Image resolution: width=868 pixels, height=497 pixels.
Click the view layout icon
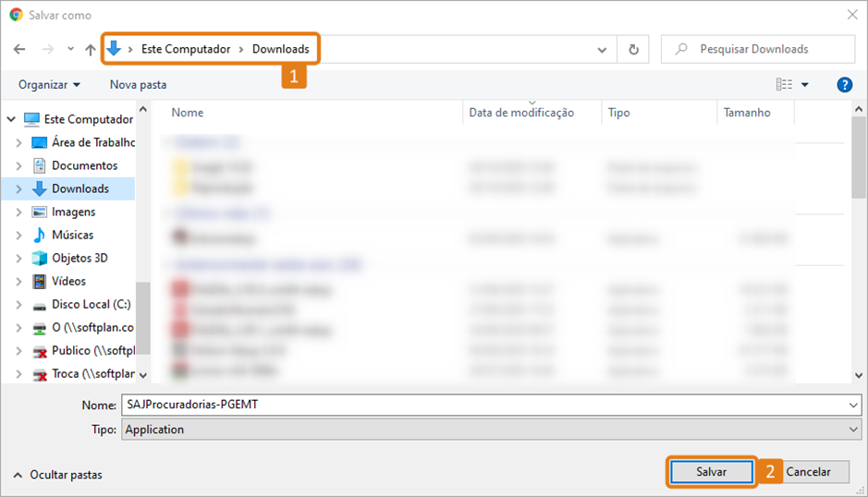784,84
